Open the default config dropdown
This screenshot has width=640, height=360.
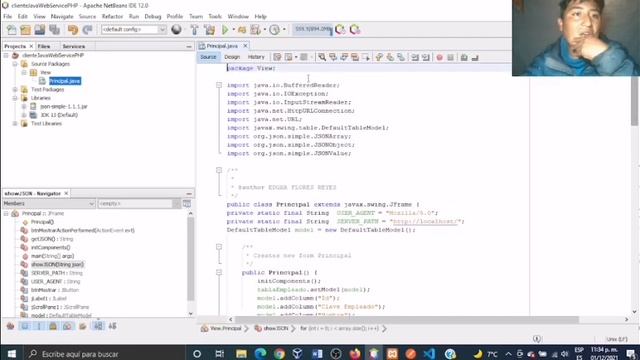pos(134,29)
